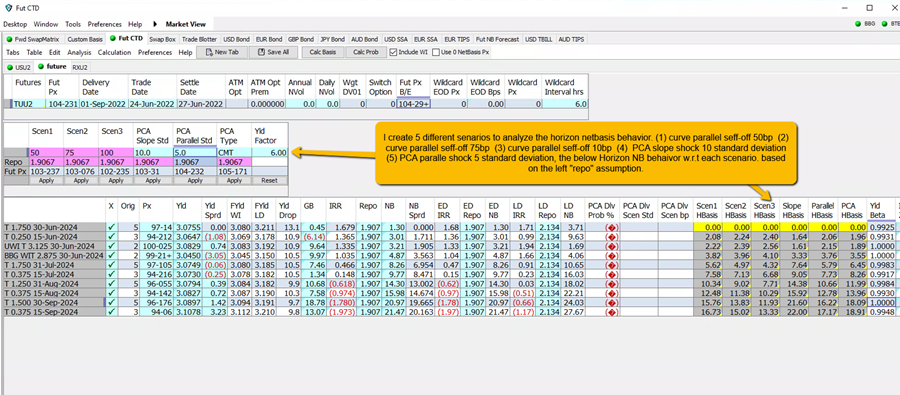
Task: Click Yld Factor value 6.00
Action: tap(269, 152)
